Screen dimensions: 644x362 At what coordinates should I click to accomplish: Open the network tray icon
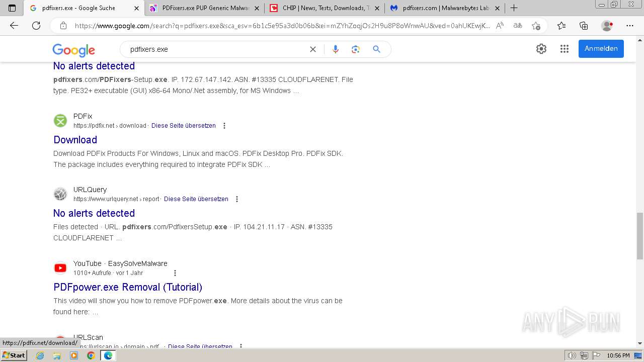(584, 355)
